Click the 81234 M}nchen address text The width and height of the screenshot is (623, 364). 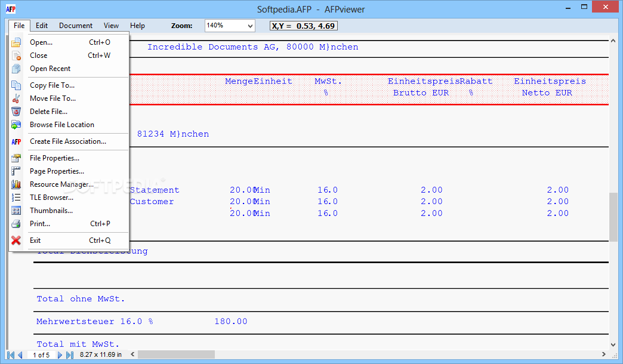pos(173,134)
